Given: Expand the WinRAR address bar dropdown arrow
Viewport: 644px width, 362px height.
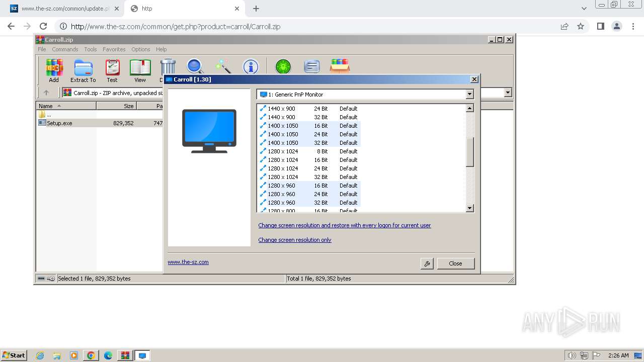Looking at the screenshot, I should coord(508,93).
